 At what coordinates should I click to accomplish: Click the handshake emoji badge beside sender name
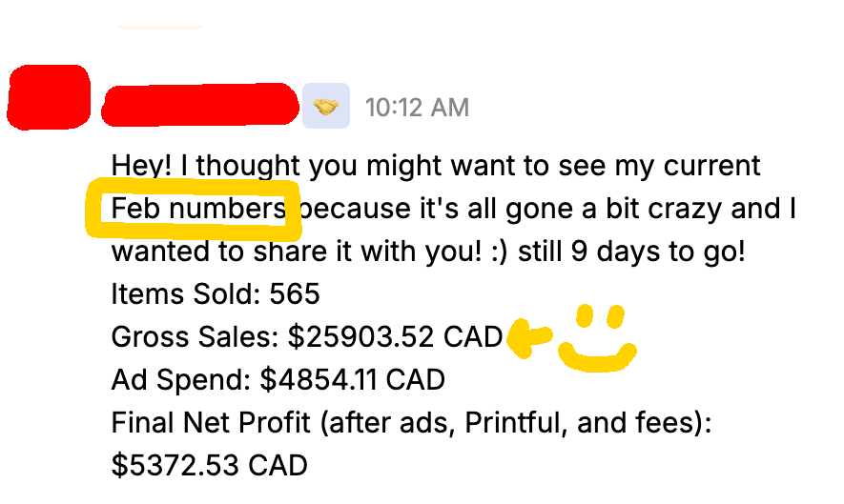point(325,106)
